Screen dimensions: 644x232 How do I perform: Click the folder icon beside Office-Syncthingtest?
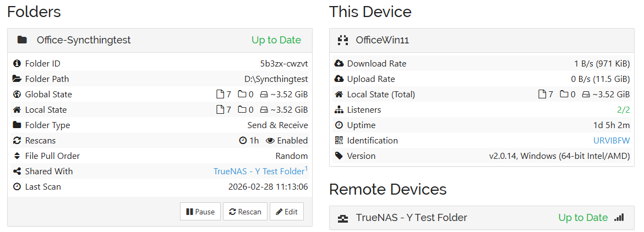coord(22,40)
